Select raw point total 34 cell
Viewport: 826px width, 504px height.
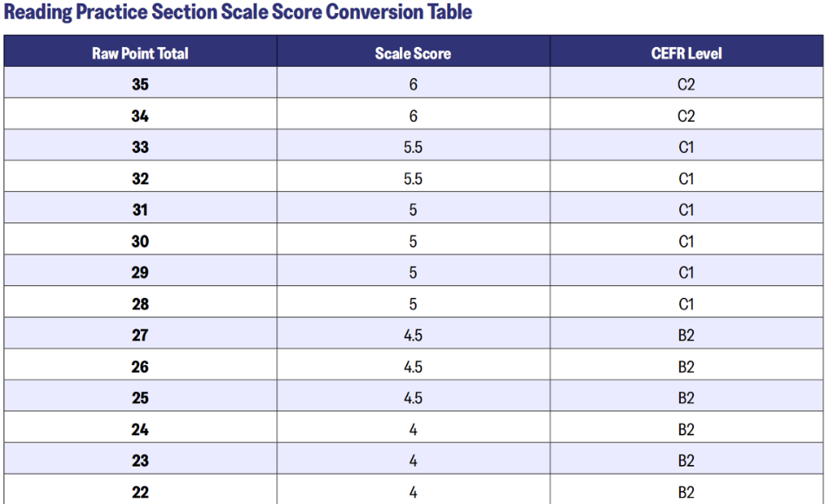tap(140, 116)
